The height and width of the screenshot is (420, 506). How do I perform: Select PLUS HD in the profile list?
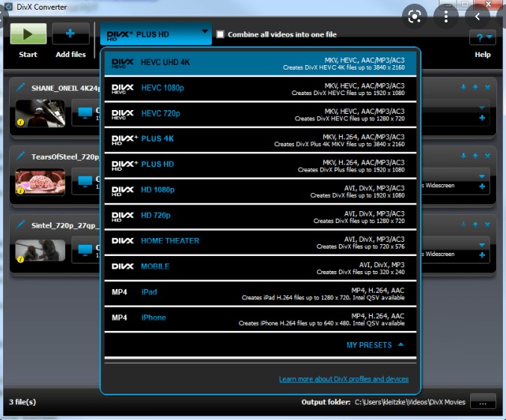(x=260, y=165)
